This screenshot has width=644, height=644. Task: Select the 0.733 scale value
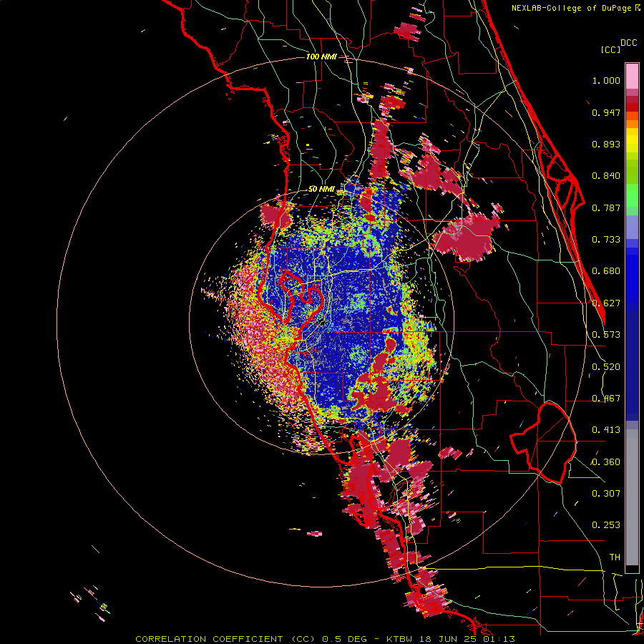pyautogui.click(x=606, y=240)
